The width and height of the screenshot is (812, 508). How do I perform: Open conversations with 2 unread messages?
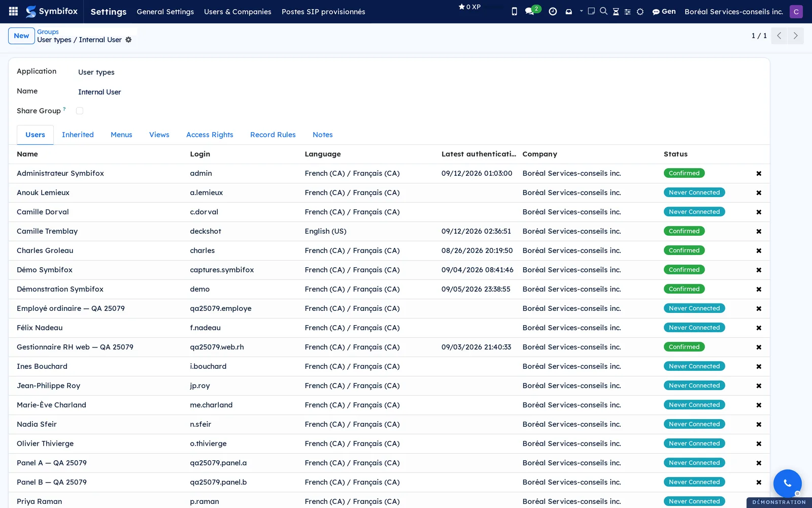tap(532, 10)
